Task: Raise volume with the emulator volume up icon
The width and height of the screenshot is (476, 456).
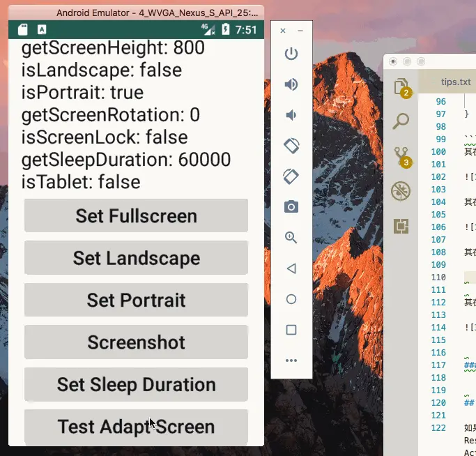Action: [x=291, y=84]
